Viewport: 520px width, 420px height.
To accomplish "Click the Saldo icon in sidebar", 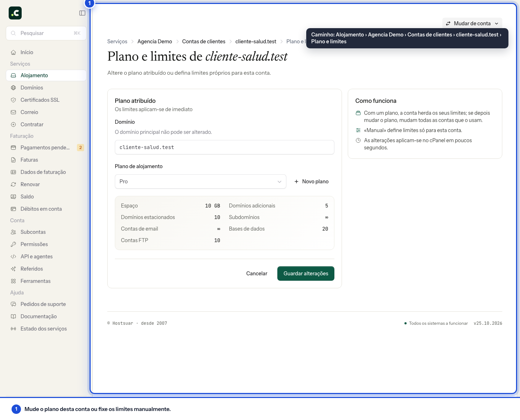I will pos(13,197).
